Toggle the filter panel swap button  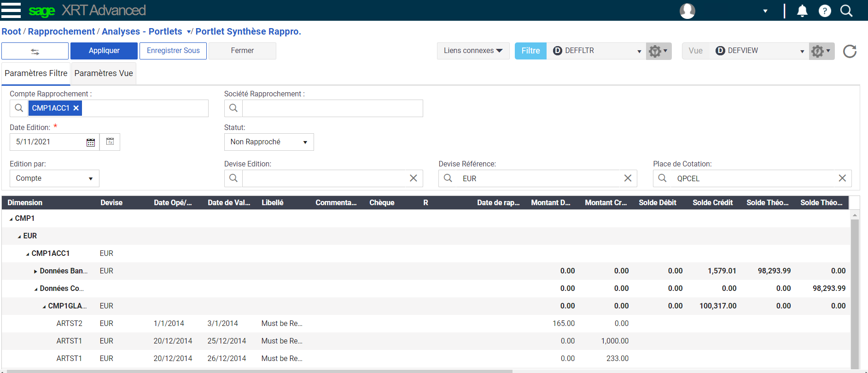point(35,51)
